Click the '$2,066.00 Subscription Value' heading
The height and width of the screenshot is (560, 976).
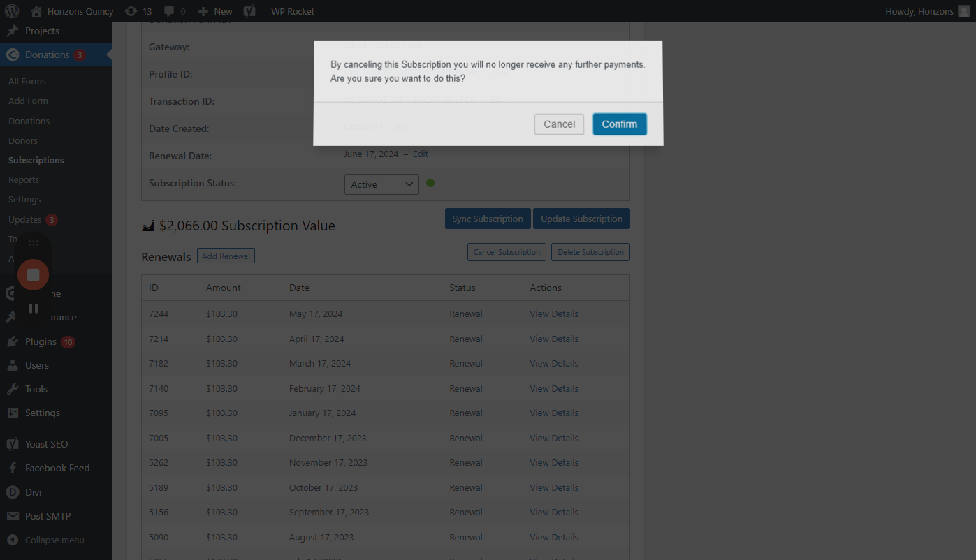247,226
